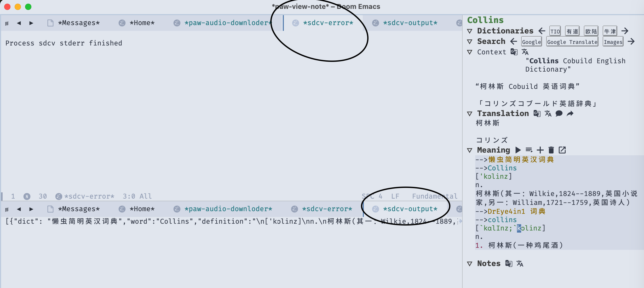This screenshot has height=288, width=644.
Task: Collapse the Search section
Action: coord(470,42)
